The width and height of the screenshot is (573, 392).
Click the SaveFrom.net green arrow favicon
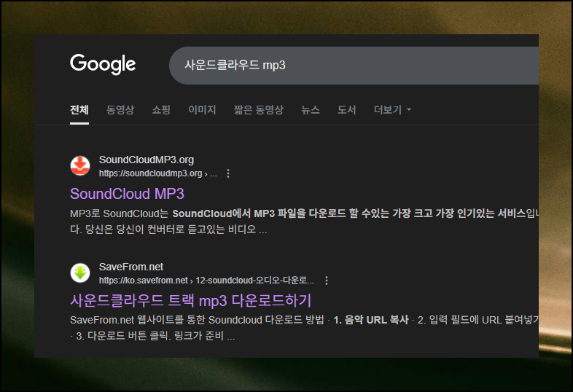tap(80, 273)
